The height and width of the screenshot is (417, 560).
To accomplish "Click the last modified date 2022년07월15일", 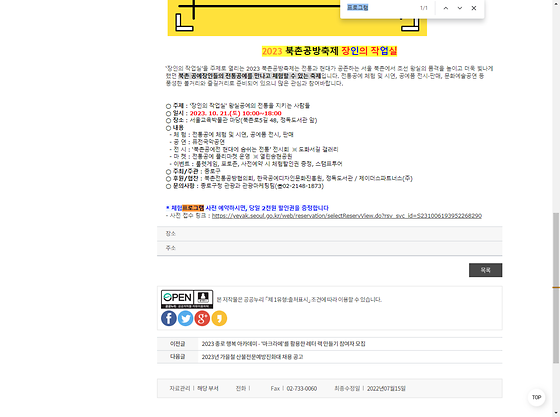I will [x=386, y=388].
